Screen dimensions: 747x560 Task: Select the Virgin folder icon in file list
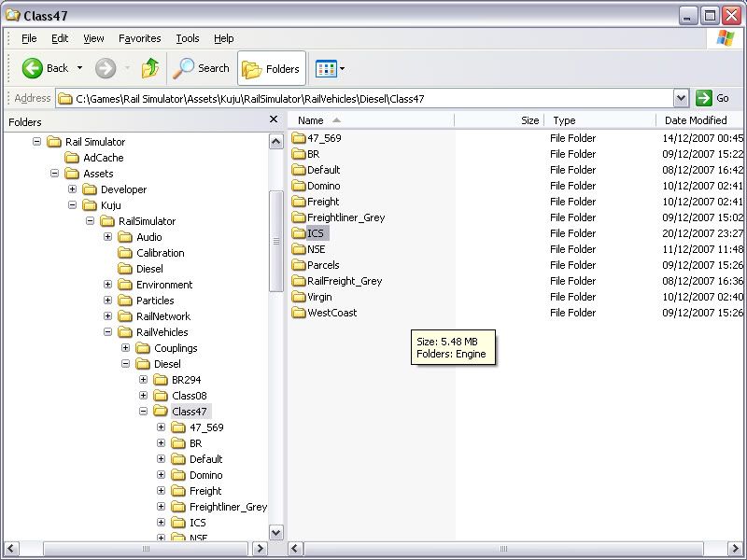click(x=299, y=297)
